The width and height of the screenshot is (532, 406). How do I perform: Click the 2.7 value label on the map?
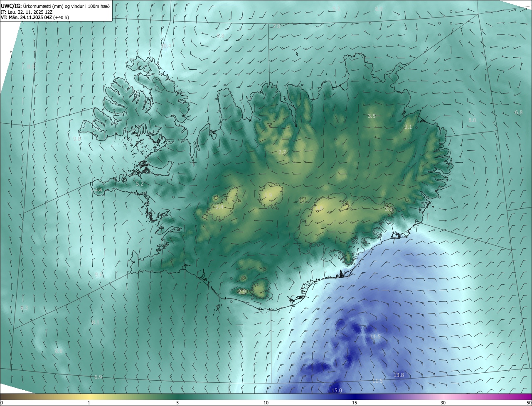[x=282, y=152]
